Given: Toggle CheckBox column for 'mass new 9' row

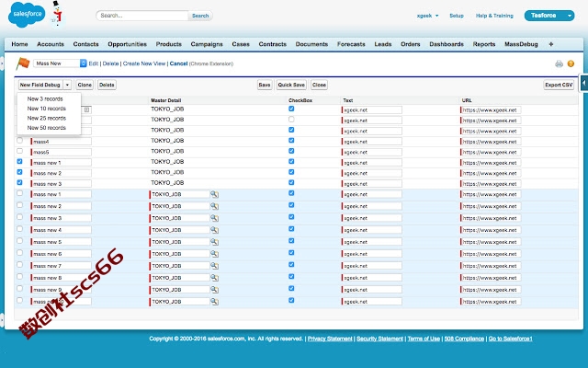Looking at the screenshot, I should point(291,288).
